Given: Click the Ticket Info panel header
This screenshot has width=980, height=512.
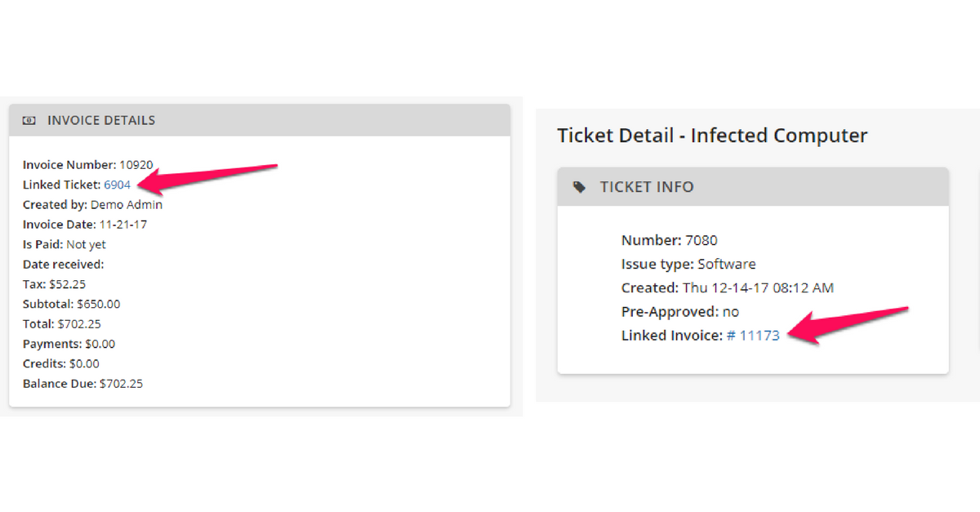Looking at the screenshot, I should tap(753, 187).
